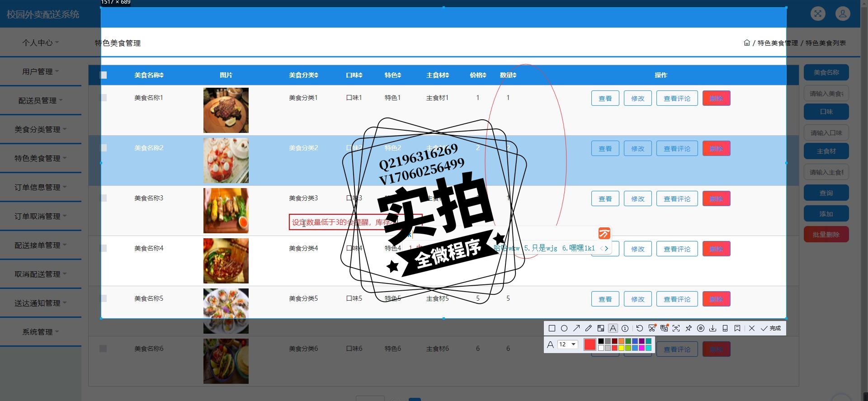
Task: Click the large A font icon
Action: pos(550,344)
